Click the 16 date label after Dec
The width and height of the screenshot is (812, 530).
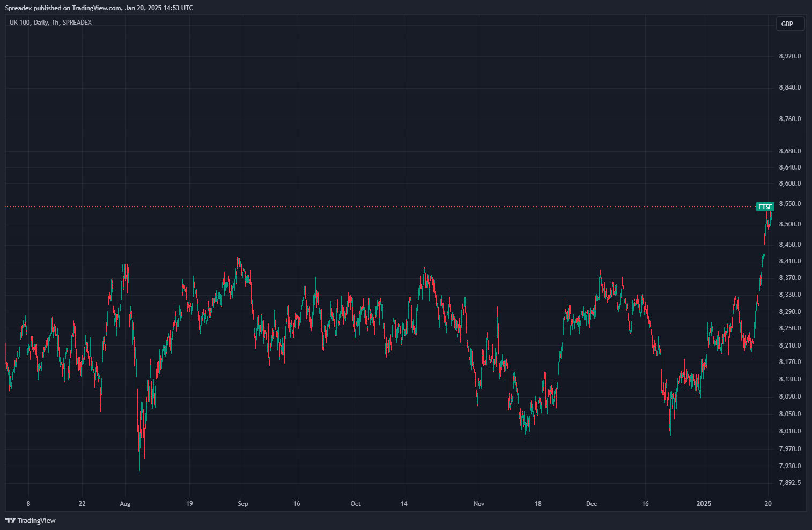coord(645,504)
